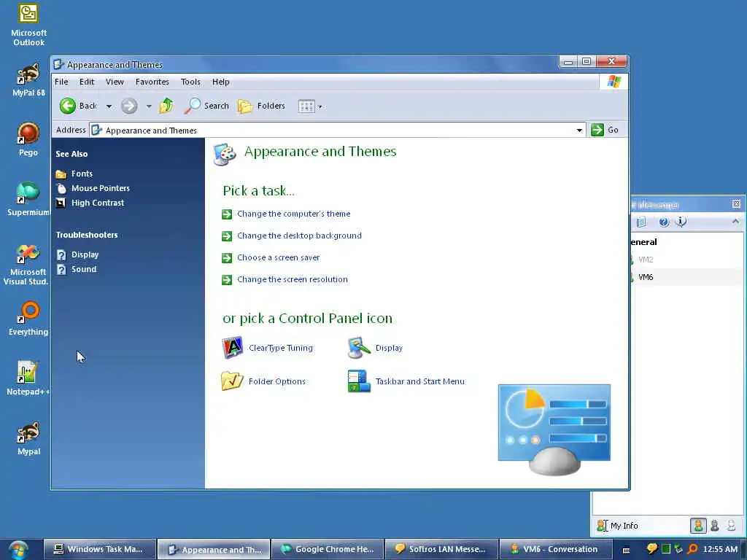Click the messenger help question-mark icon

[x=664, y=222]
